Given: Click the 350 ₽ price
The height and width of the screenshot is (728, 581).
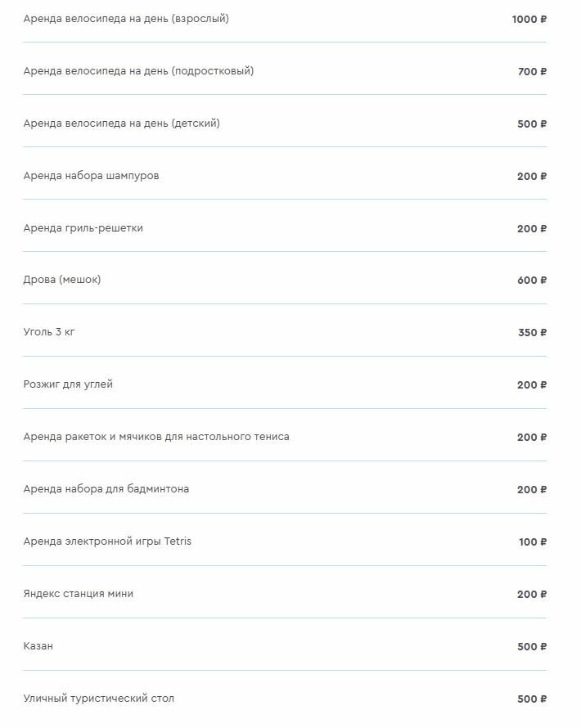Looking at the screenshot, I should click(532, 333).
